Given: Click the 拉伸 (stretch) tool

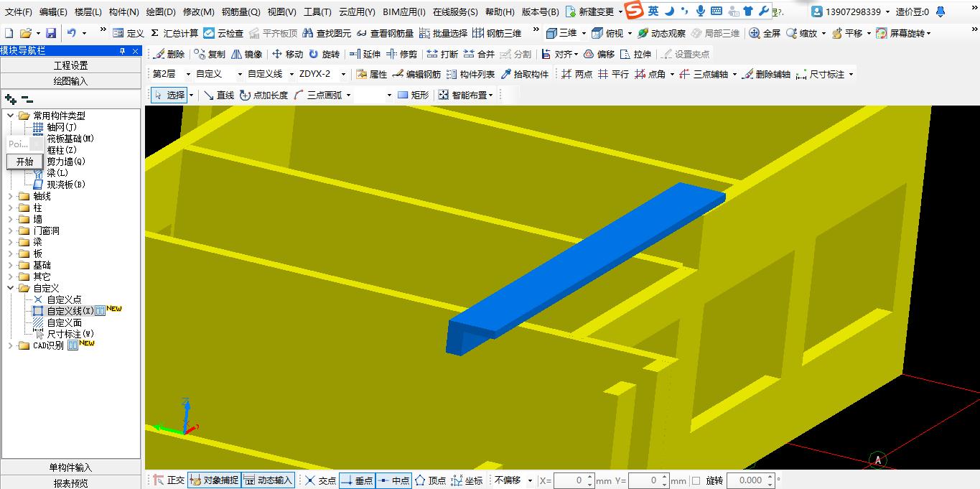Looking at the screenshot, I should (635, 54).
